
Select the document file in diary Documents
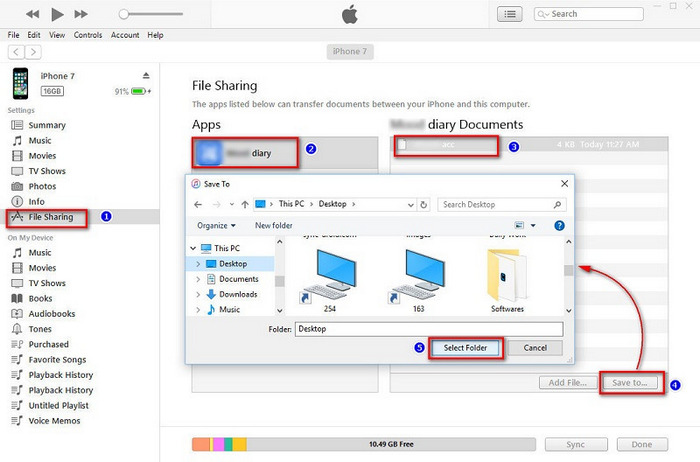click(x=529, y=145)
